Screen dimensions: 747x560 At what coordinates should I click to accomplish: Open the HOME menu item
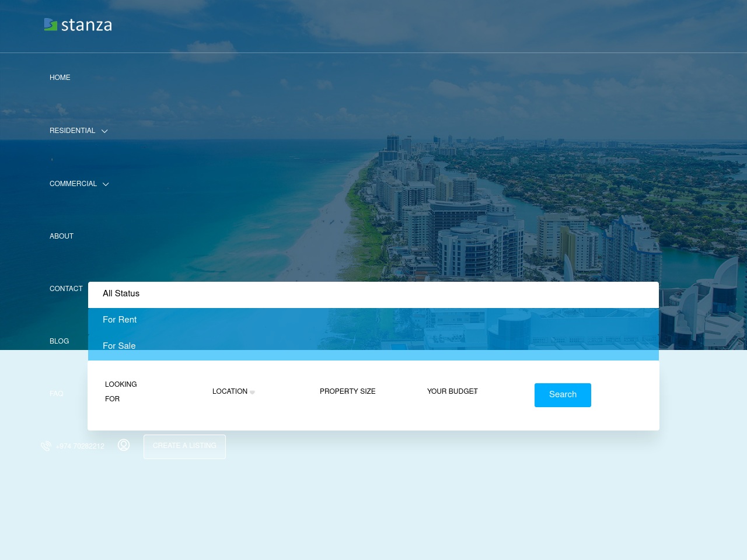coord(60,78)
